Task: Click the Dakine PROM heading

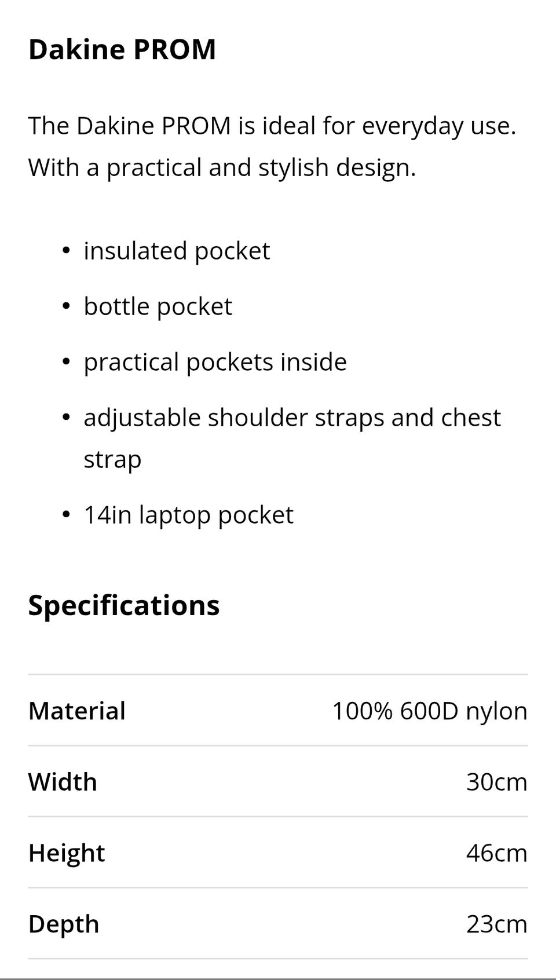Action: (122, 49)
